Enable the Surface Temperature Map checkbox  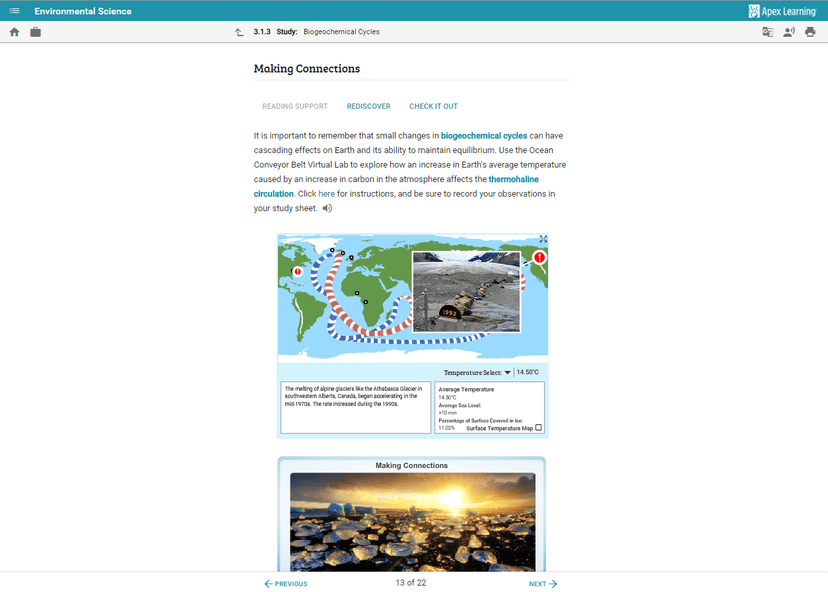(537, 428)
